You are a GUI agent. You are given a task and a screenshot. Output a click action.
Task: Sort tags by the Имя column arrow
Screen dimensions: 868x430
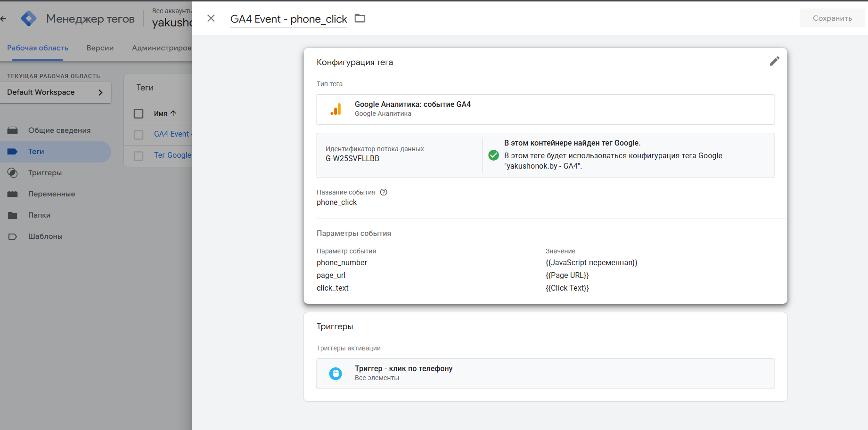173,113
